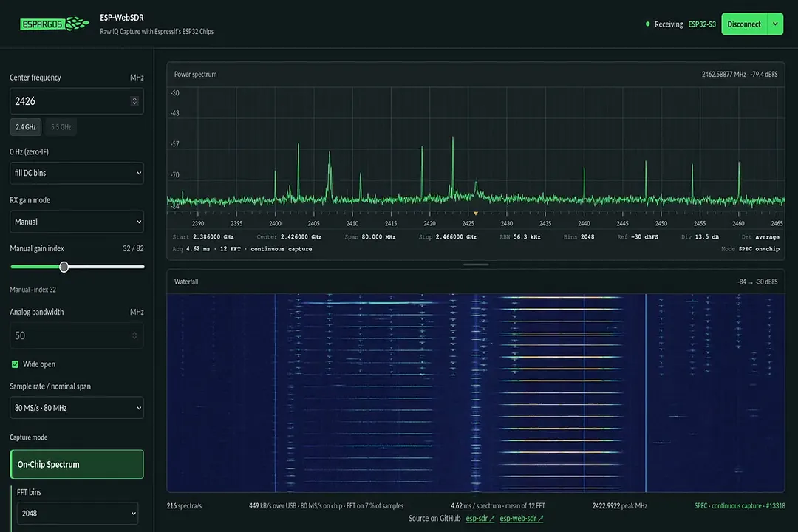Viewport: 798px width, 532px height.
Task: Open the Disconnect dropdown arrow
Action: (775, 24)
